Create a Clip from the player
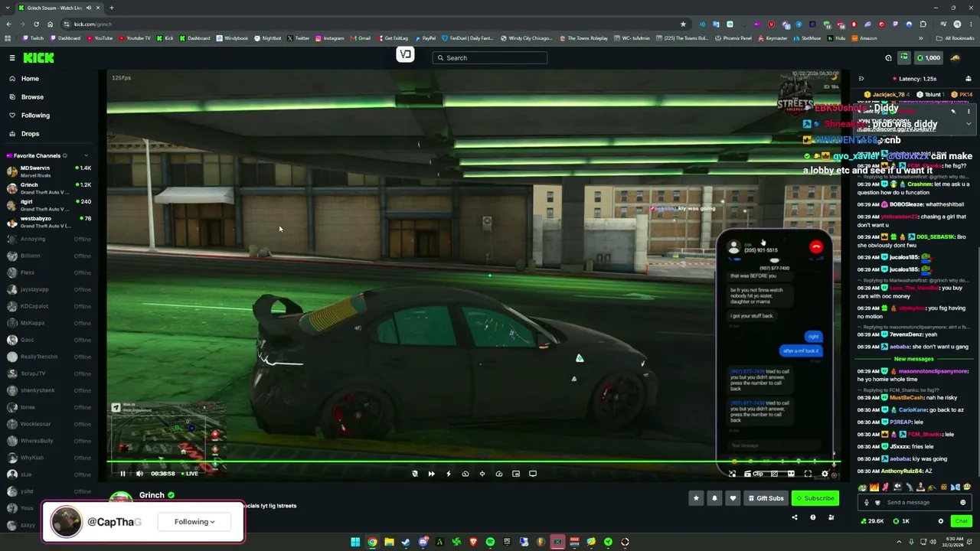 (753, 474)
